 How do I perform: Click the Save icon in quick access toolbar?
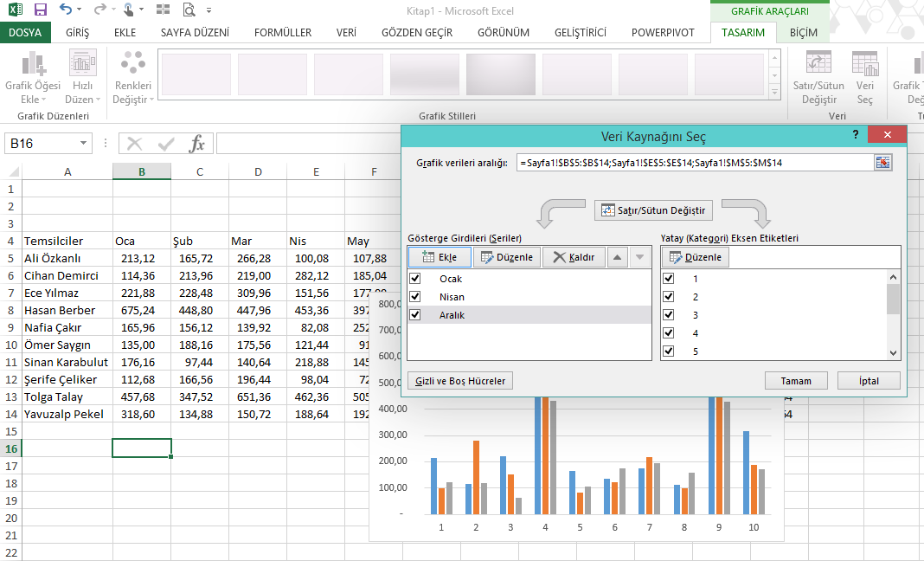[x=41, y=10]
